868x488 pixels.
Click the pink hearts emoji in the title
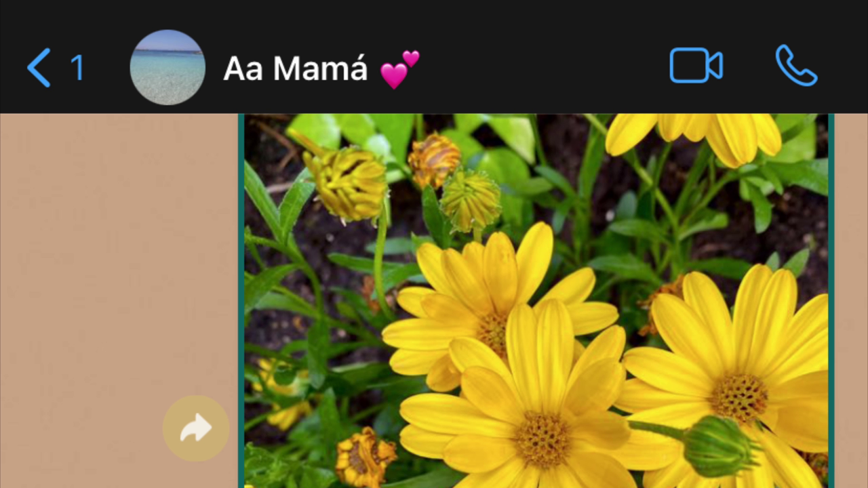point(399,69)
